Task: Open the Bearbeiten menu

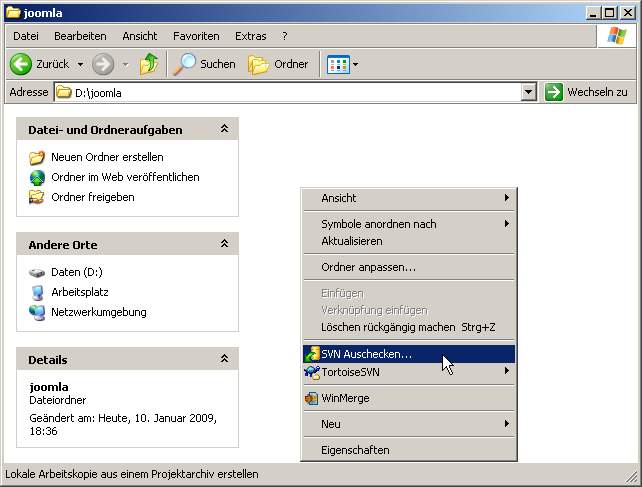Action: click(x=80, y=36)
